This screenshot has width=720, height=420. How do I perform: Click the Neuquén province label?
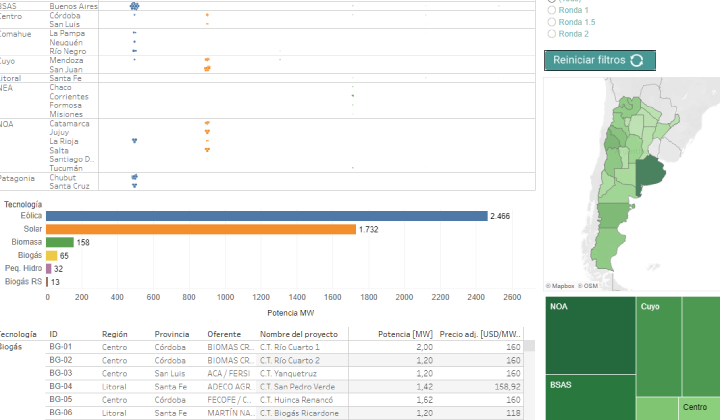click(66, 43)
